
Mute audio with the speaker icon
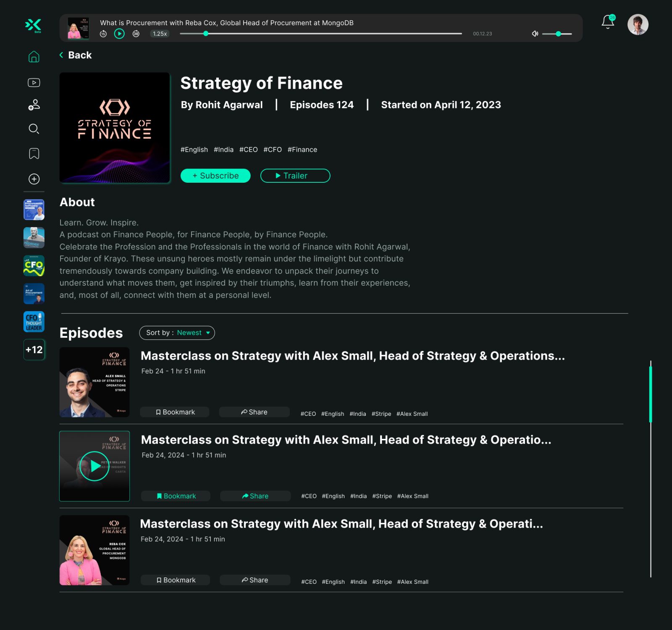[535, 34]
